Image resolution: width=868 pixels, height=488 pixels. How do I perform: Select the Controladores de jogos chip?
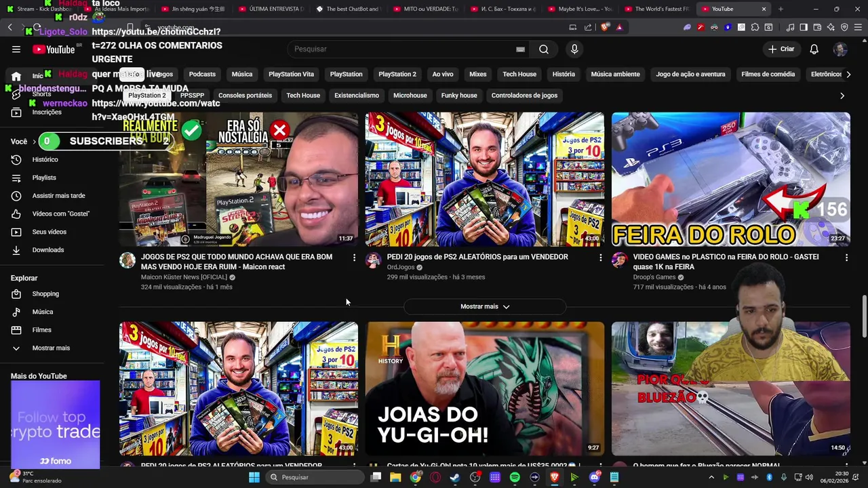pyautogui.click(x=524, y=96)
